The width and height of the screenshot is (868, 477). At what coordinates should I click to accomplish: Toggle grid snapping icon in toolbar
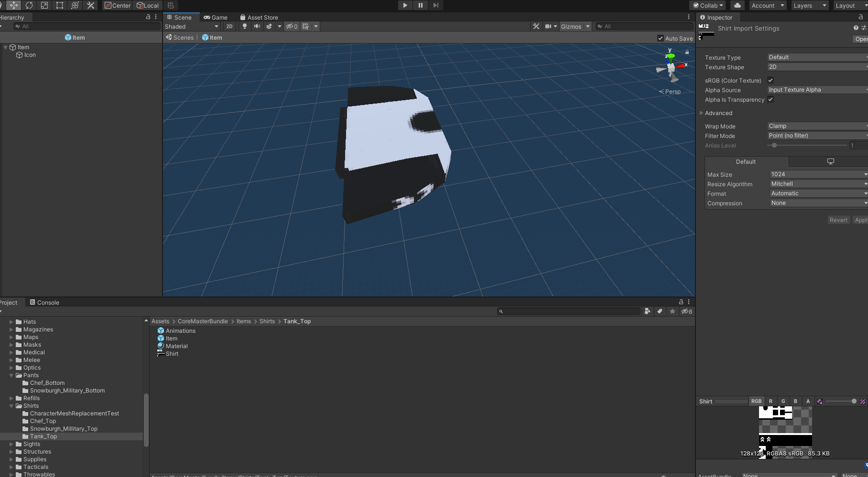click(x=171, y=5)
